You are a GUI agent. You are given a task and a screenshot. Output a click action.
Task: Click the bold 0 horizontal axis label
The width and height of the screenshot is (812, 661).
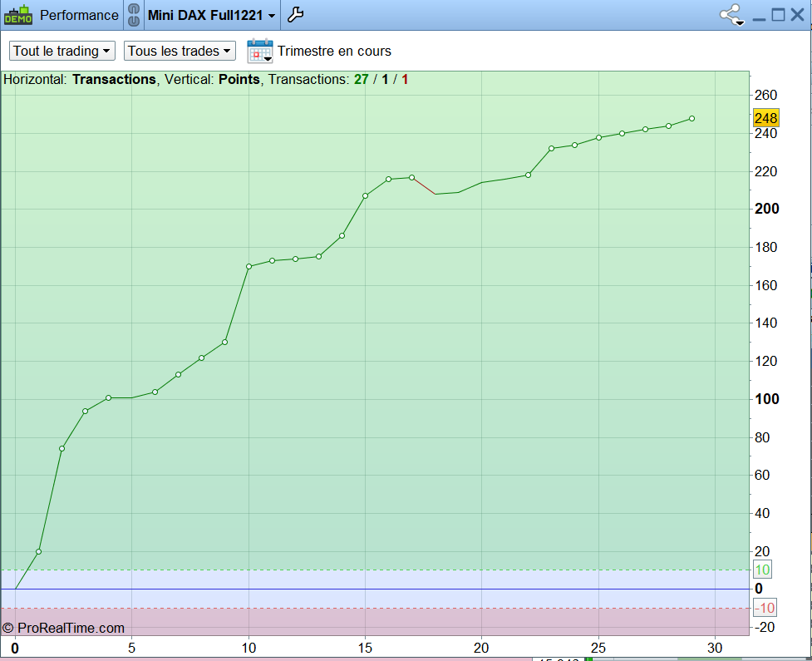click(15, 648)
